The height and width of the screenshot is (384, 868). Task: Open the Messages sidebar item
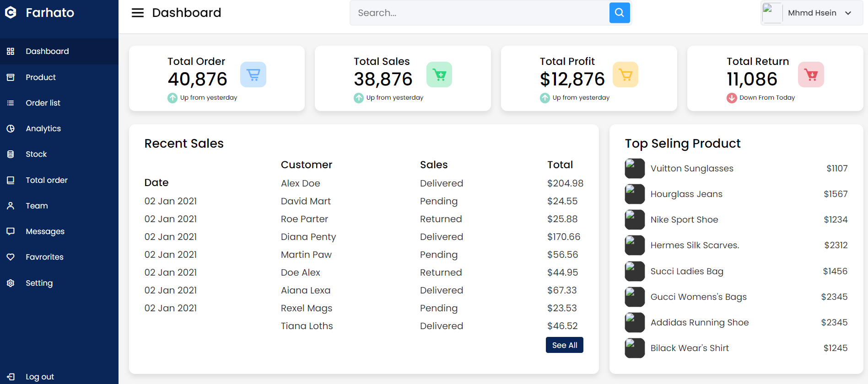(x=45, y=231)
